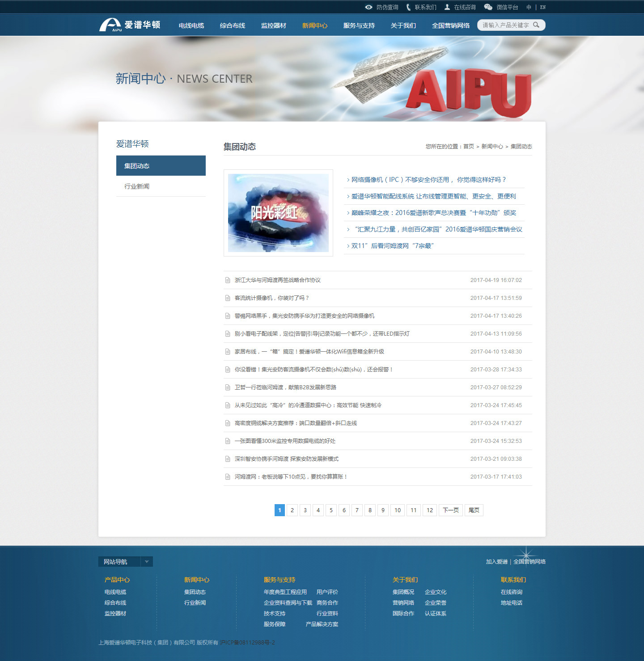Open headline 网络摄像机（IPC）不够安全你还用

[x=428, y=180]
